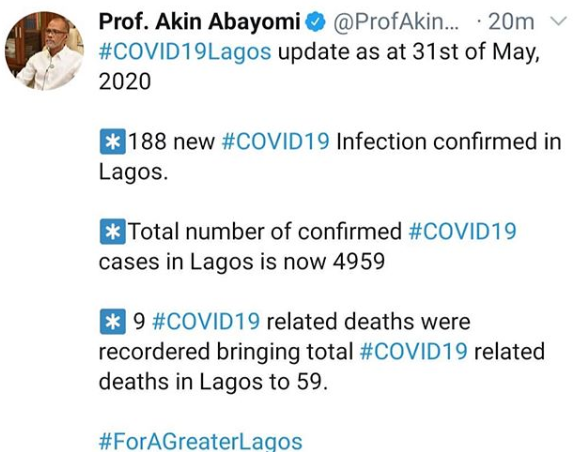Viewport: 583px width, 452px height.
Task: Click the asterisk emoji before 9 deaths line
Action: [x=112, y=322]
